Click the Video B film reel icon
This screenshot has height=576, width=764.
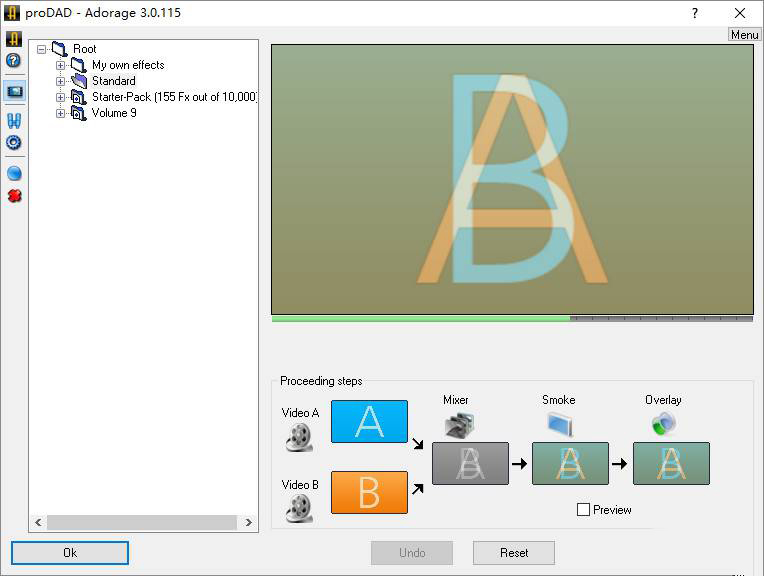[x=299, y=508]
